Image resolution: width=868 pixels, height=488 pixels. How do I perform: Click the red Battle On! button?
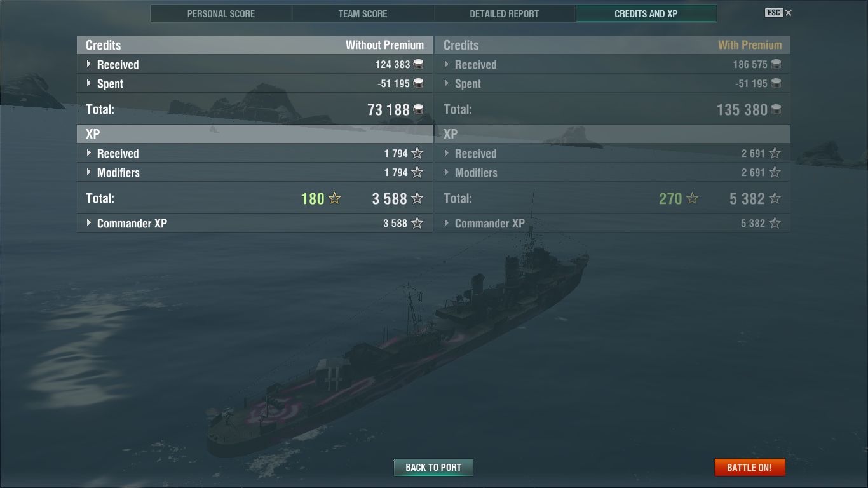[750, 467]
